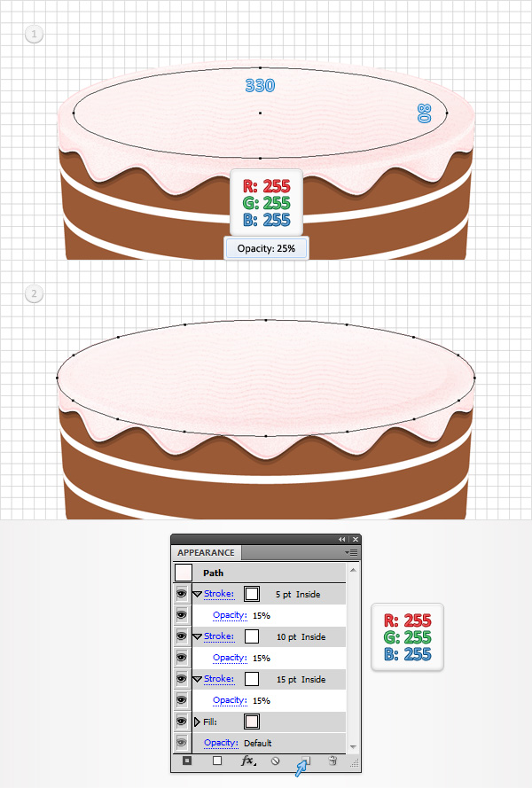
Task: Hide the 10 pt Stroke attribute
Action: [182, 636]
